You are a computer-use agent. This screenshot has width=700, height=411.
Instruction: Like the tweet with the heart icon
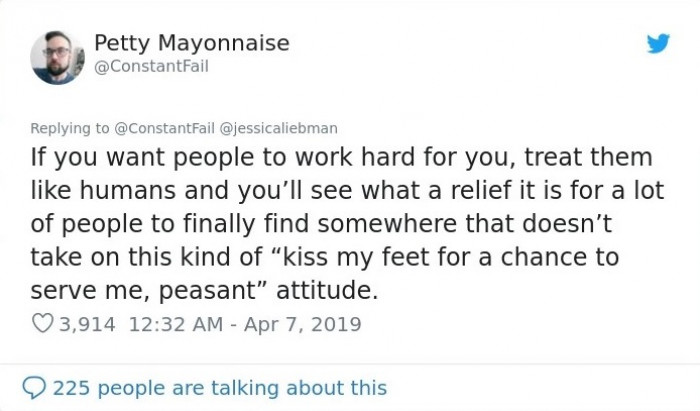(x=45, y=325)
